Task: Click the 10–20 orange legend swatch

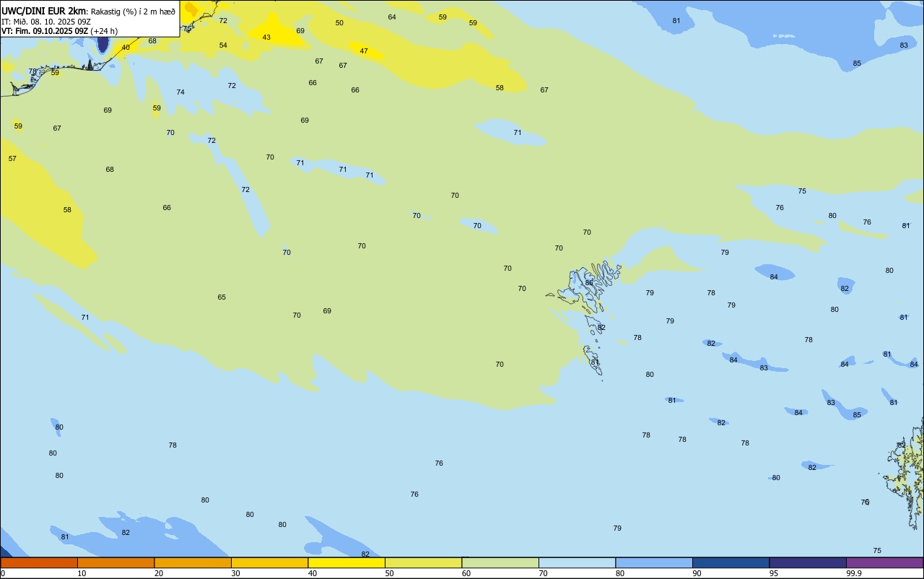Action: point(115,562)
